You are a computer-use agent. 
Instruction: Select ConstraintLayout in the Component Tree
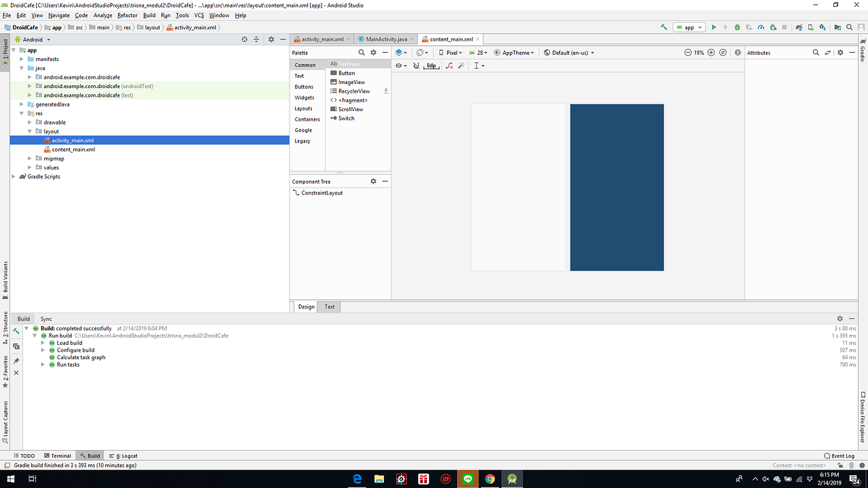coord(322,192)
